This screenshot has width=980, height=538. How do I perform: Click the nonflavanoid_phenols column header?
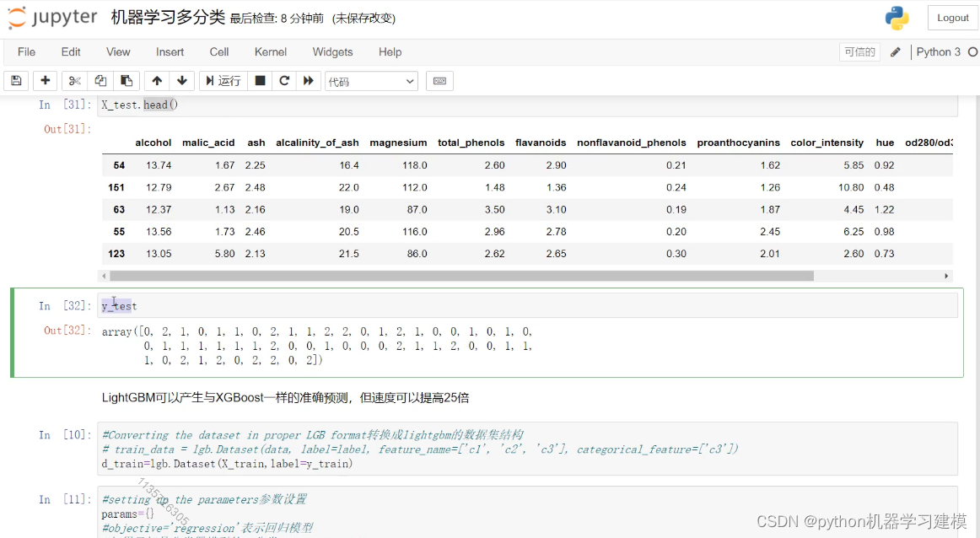tap(631, 143)
